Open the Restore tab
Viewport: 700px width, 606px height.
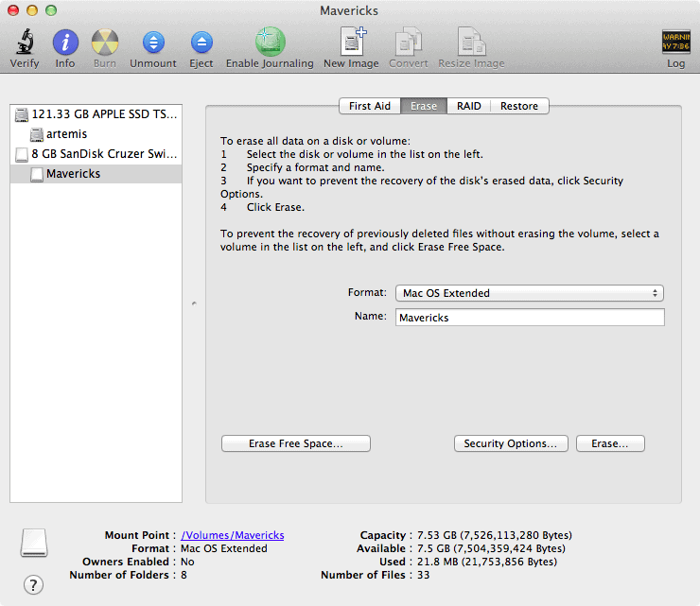(x=519, y=106)
